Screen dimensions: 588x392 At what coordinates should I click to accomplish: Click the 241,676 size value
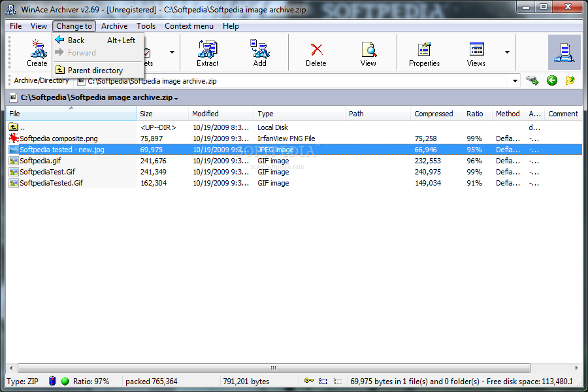(x=154, y=161)
